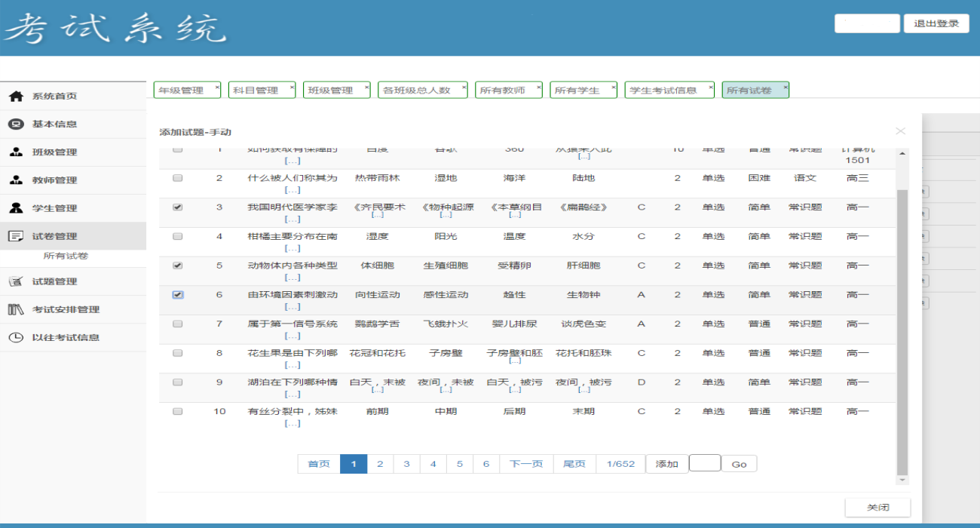Go to page 6 in pagination
Image resolution: width=980 pixels, height=528 pixels.
click(x=486, y=464)
